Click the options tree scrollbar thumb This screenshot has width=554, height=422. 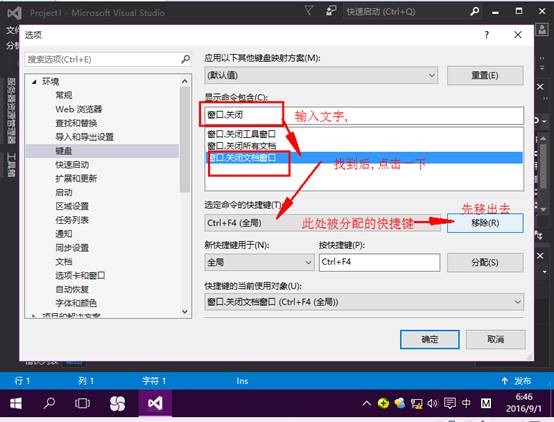184,139
